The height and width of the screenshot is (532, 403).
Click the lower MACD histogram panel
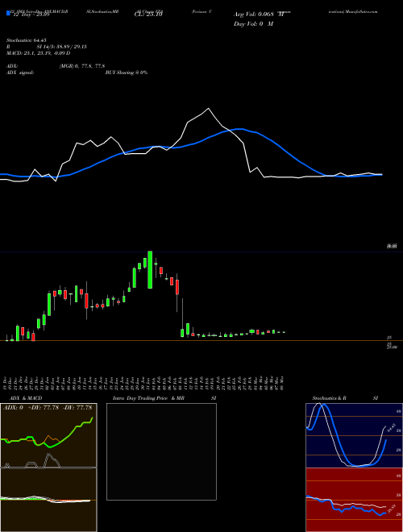(48, 500)
